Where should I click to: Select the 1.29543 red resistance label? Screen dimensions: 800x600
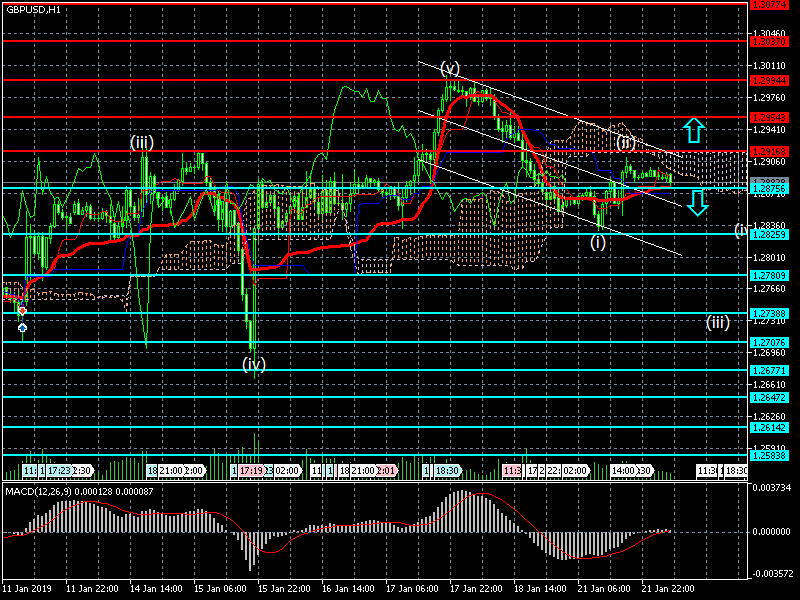point(773,117)
